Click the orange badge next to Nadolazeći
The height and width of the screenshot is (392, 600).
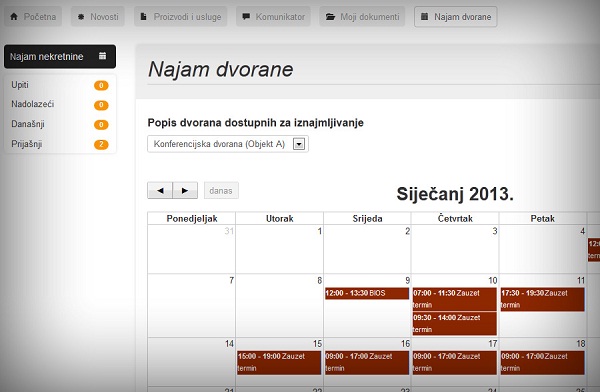(101, 105)
